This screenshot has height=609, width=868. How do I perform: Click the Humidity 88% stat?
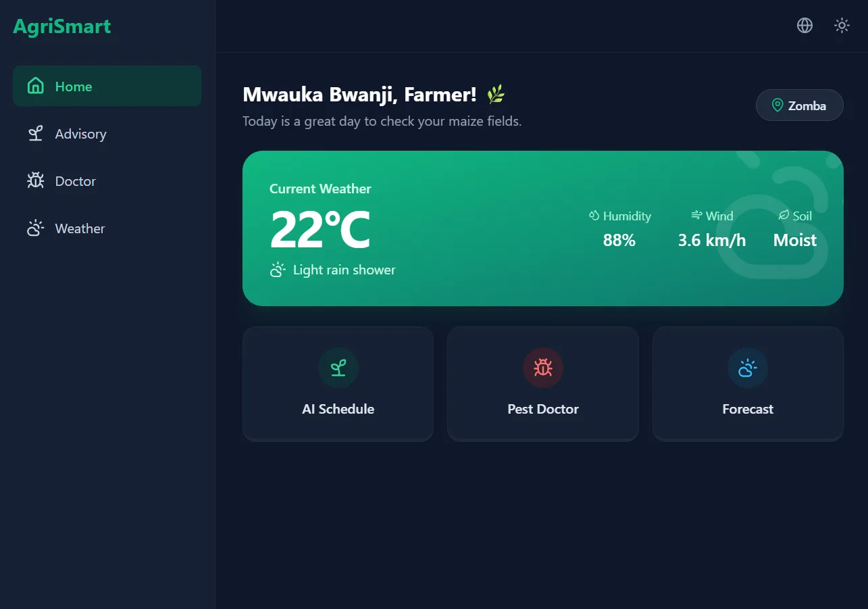pyautogui.click(x=619, y=228)
